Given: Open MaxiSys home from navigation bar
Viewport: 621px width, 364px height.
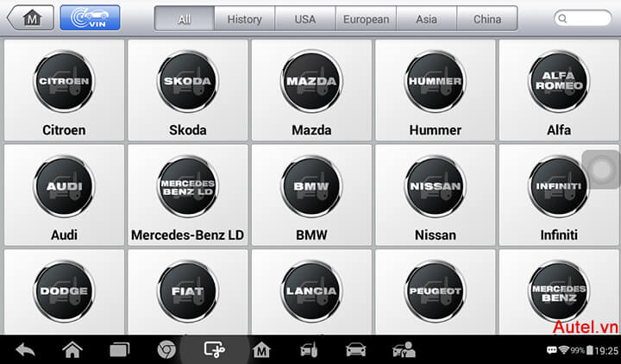Looking at the screenshot, I should [261, 350].
